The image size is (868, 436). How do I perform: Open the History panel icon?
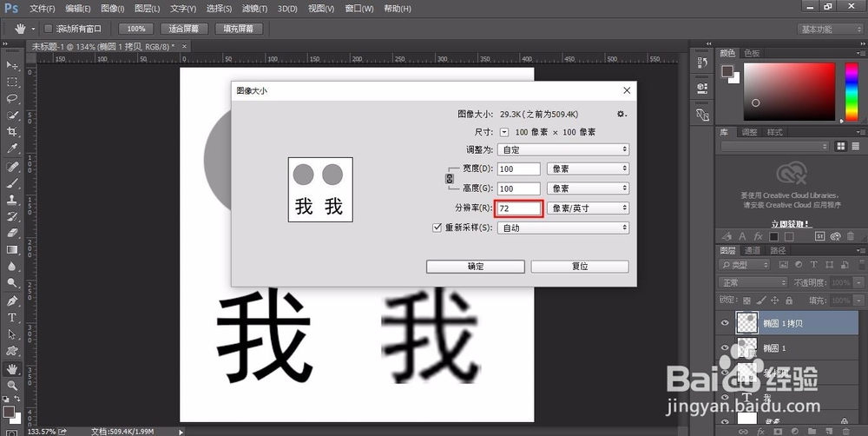click(702, 62)
